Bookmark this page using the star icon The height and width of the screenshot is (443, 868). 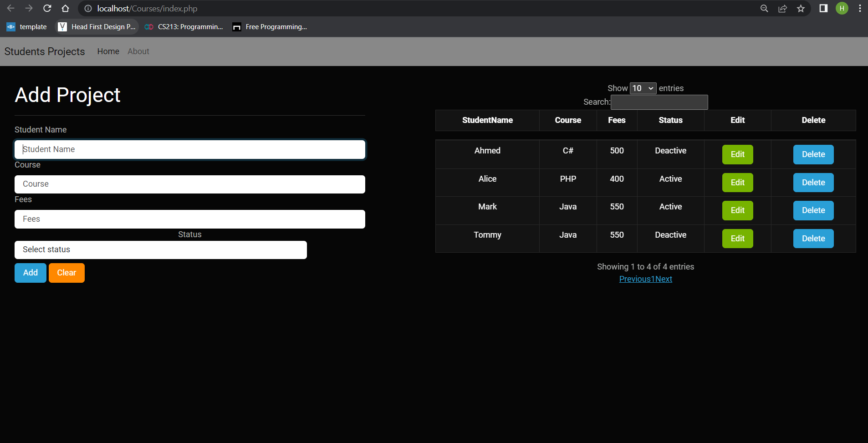coord(800,8)
